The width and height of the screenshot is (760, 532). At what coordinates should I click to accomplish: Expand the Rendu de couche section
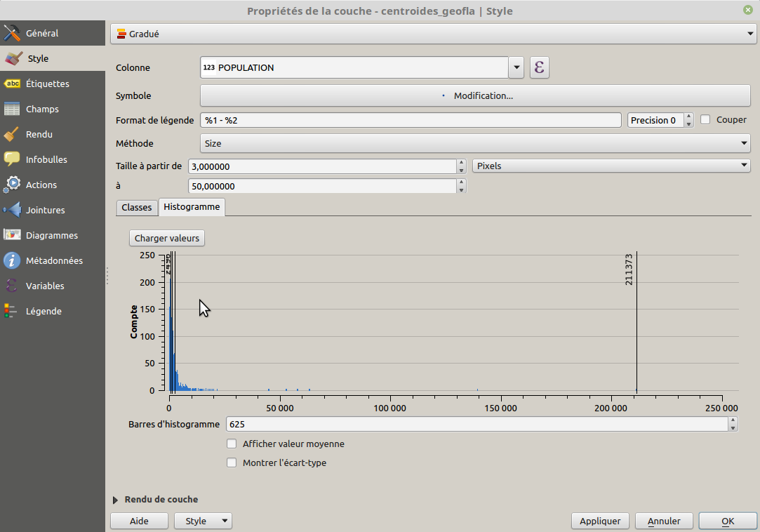116,500
